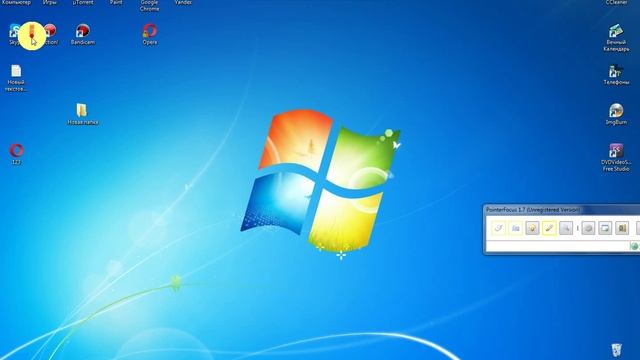Image resolution: width=640 pixels, height=360 pixels.
Task: Click PointerFocus exit door button
Action: point(622,228)
